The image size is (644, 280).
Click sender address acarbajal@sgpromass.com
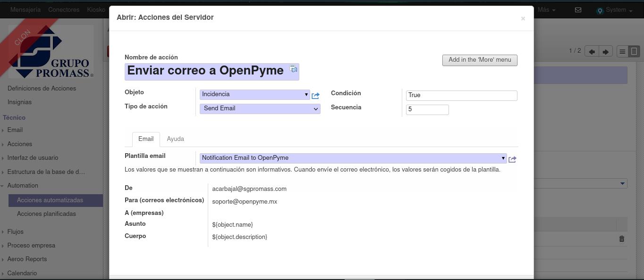pos(249,189)
